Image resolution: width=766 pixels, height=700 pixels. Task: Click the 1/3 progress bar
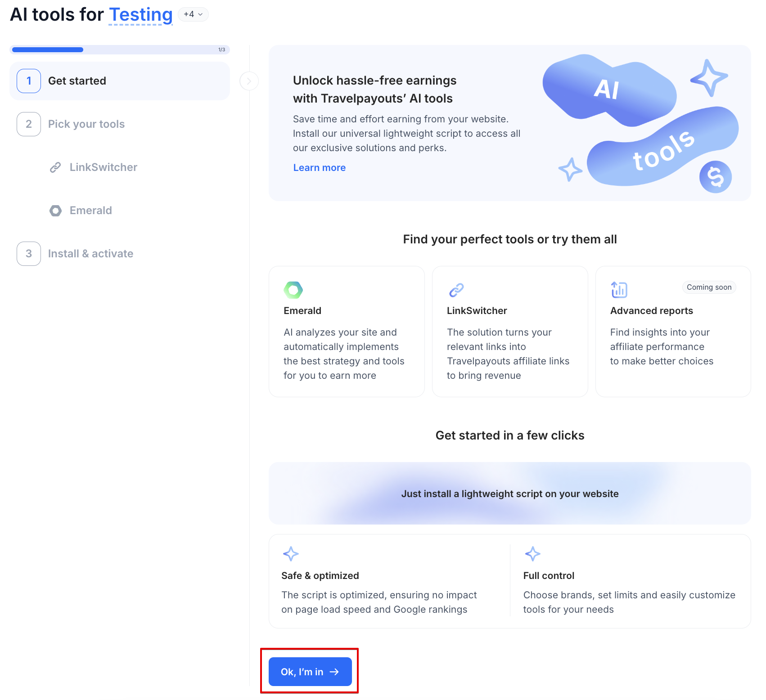click(x=120, y=49)
